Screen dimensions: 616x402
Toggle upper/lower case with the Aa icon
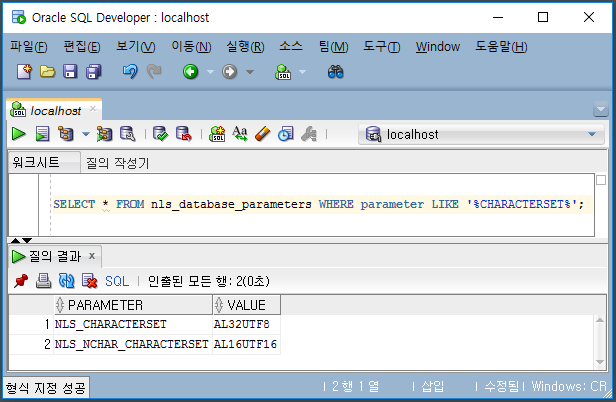coord(240,134)
